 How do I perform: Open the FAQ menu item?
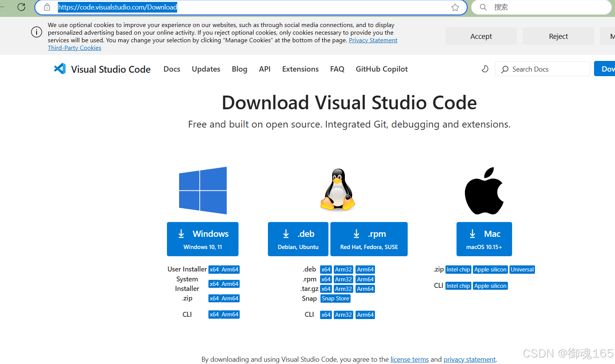tap(337, 69)
